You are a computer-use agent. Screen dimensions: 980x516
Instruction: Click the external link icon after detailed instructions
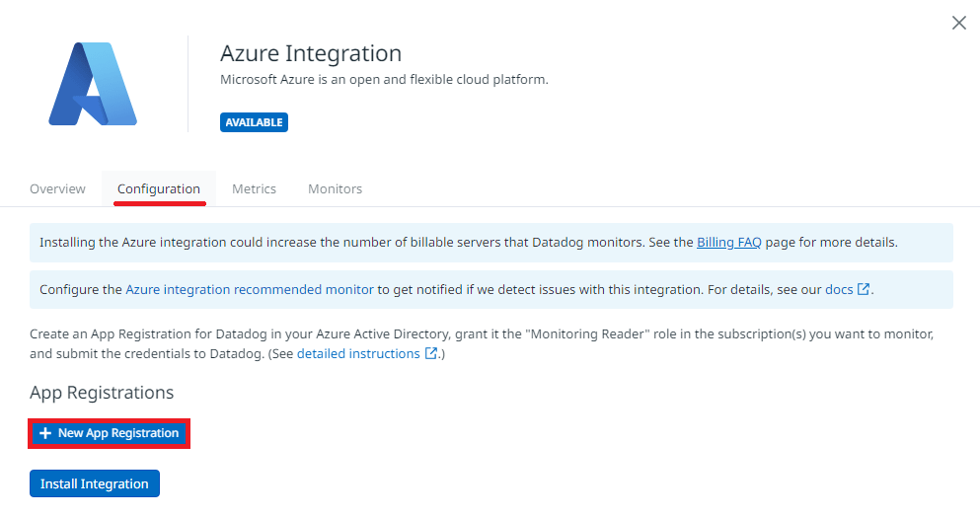(x=430, y=353)
